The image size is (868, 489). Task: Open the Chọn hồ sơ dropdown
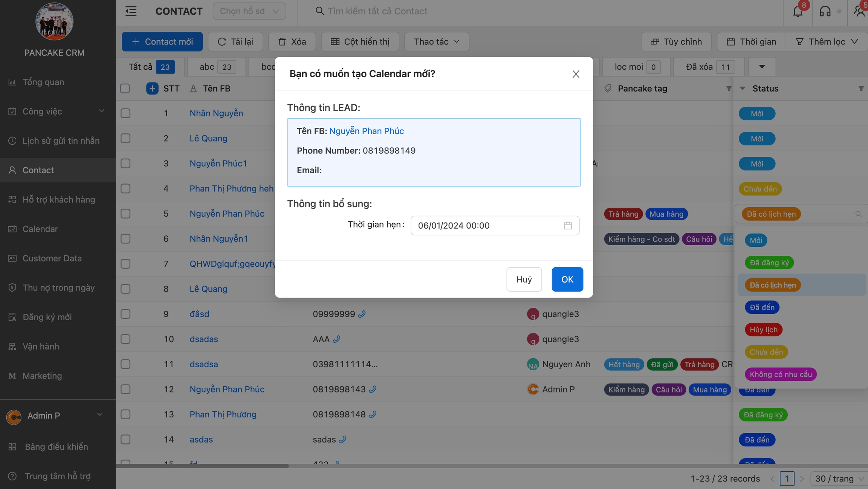tap(249, 11)
